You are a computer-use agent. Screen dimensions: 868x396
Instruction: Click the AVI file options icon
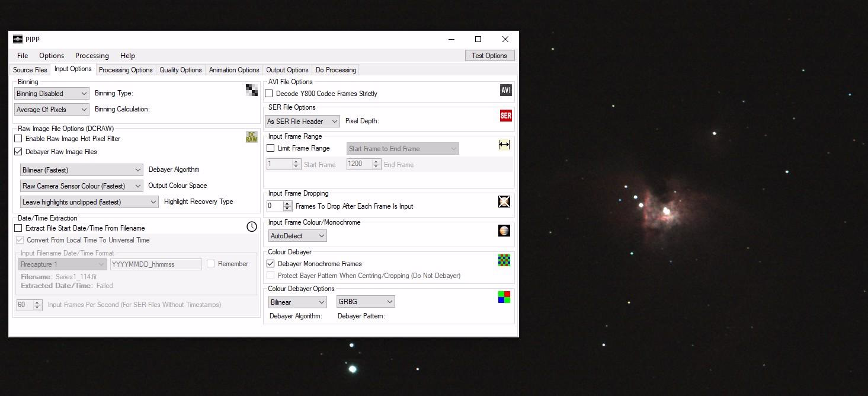[505, 90]
